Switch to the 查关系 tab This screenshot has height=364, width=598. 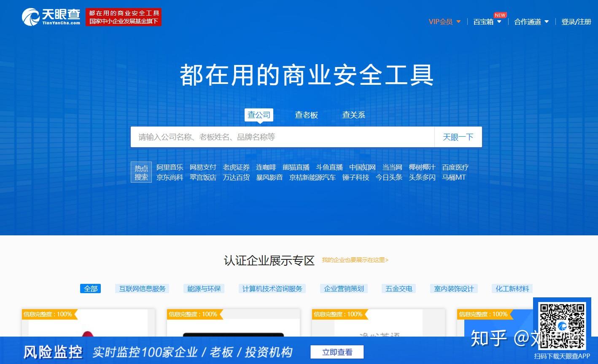[353, 115]
